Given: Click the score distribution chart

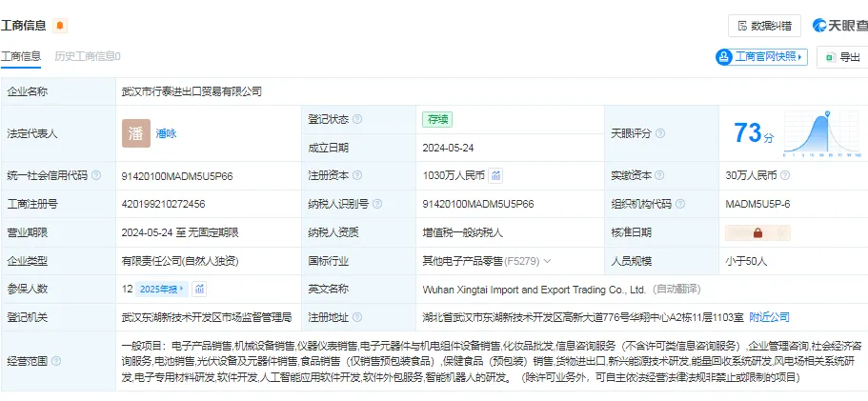Looking at the screenshot, I should (x=822, y=133).
